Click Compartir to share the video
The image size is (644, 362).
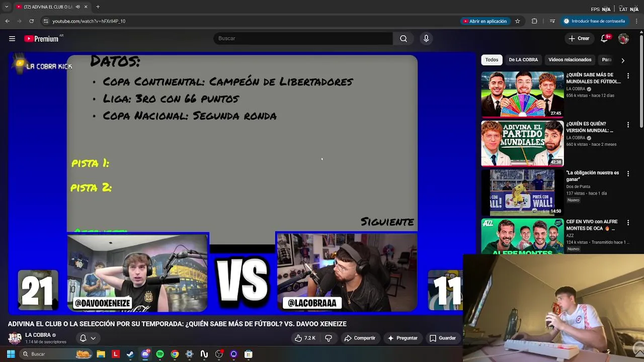pos(360,338)
